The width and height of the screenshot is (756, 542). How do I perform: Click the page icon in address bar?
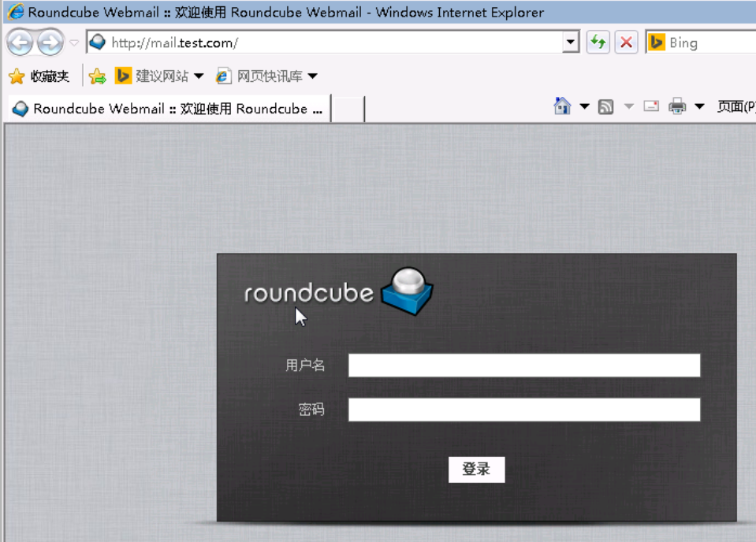[98, 43]
